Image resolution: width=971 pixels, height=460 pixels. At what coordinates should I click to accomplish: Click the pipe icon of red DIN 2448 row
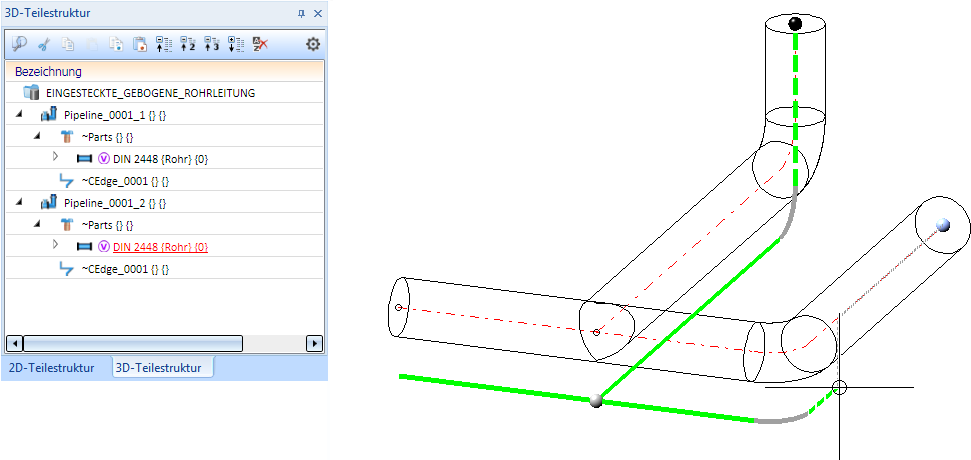pos(85,246)
